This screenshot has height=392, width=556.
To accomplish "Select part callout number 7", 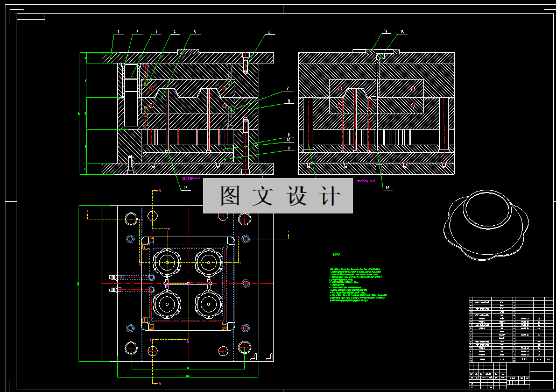I will coord(287,89).
